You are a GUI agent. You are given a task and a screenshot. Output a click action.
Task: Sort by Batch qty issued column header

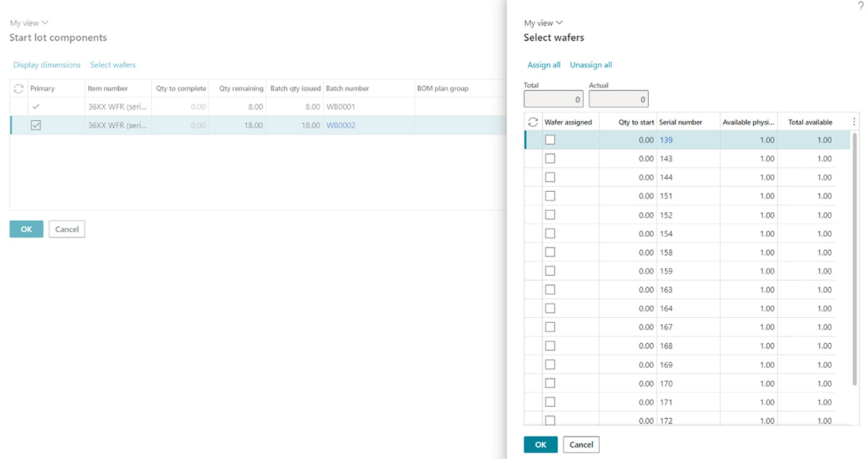(x=295, y=88)
